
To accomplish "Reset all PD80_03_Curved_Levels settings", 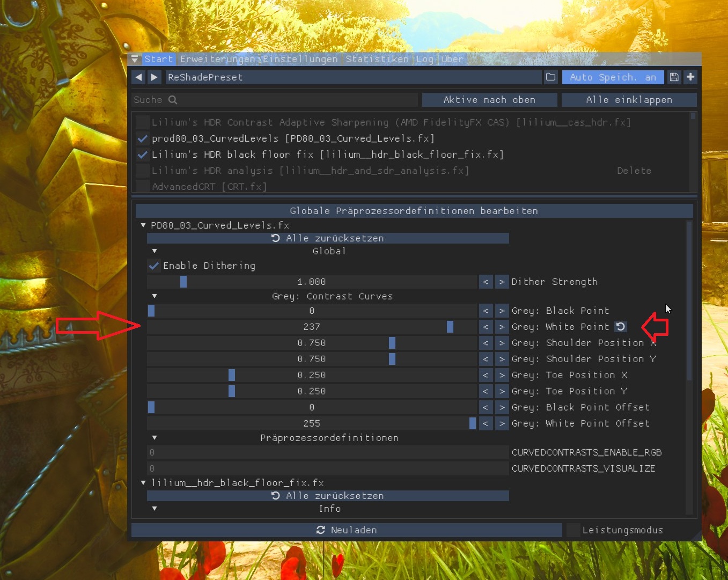I will click(x=328, y=238).
